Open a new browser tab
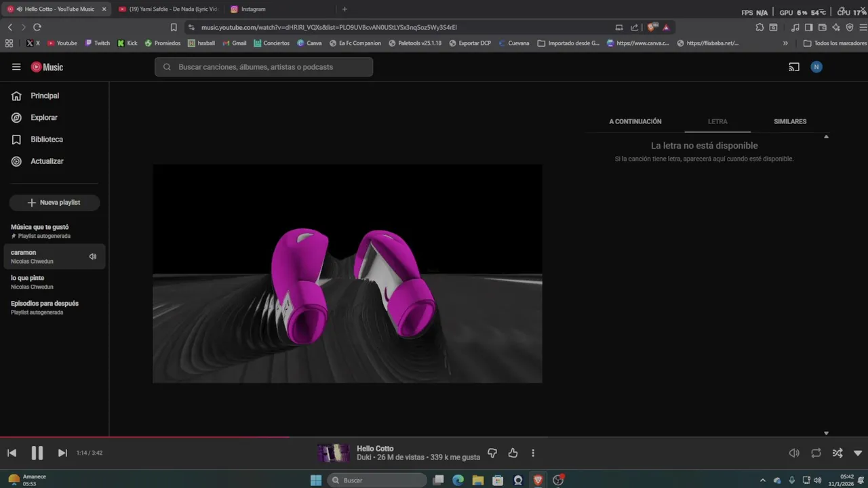 pyautogui.click(x=344, y=9)
